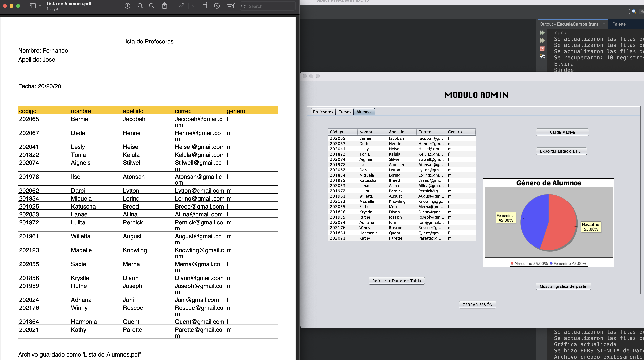Image resolution: width=644 pixels, height=360 pixels.
Task: Re-run the EscuelaCursos project
Action: point(542,32)
